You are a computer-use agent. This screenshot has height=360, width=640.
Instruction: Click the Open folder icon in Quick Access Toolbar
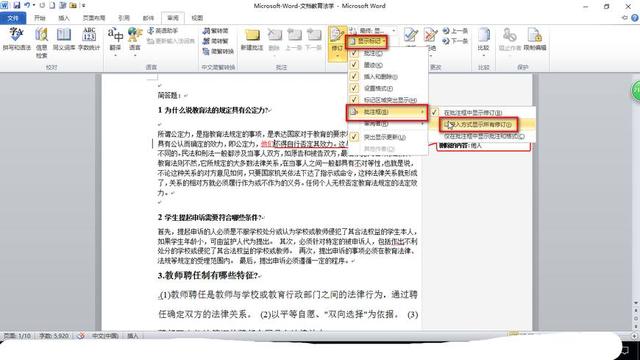point(73,6)
